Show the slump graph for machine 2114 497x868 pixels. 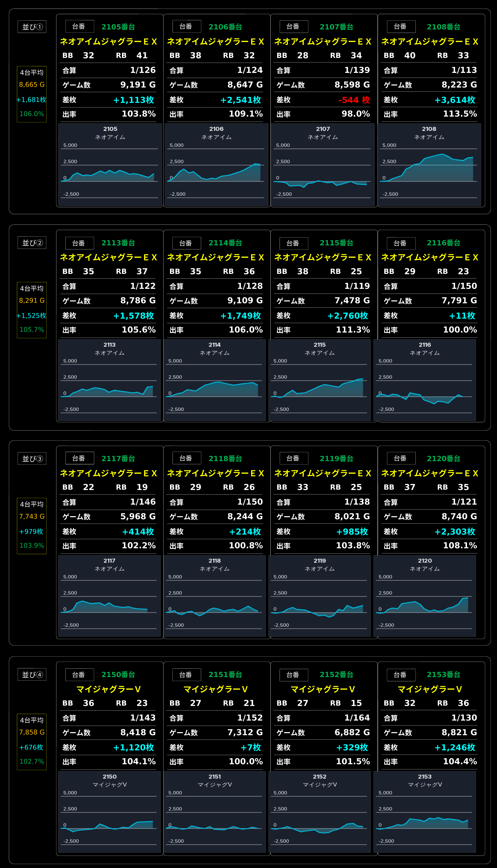(x=214, y=380)
